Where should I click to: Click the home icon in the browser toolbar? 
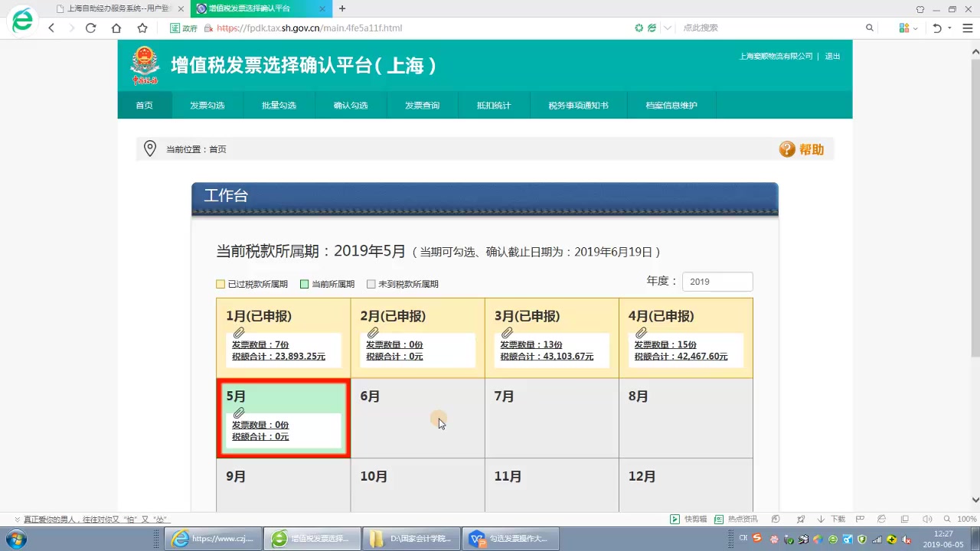click(x=116, y=28)
